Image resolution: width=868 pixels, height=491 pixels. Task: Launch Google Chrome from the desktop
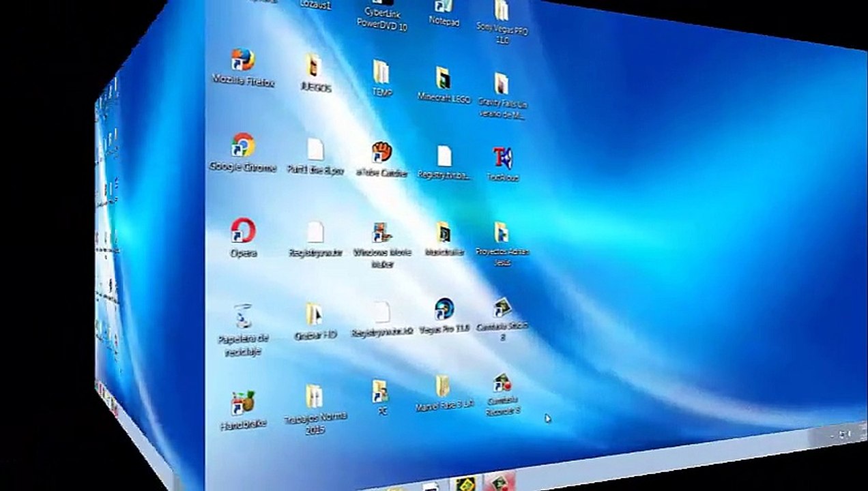[242, 145]
